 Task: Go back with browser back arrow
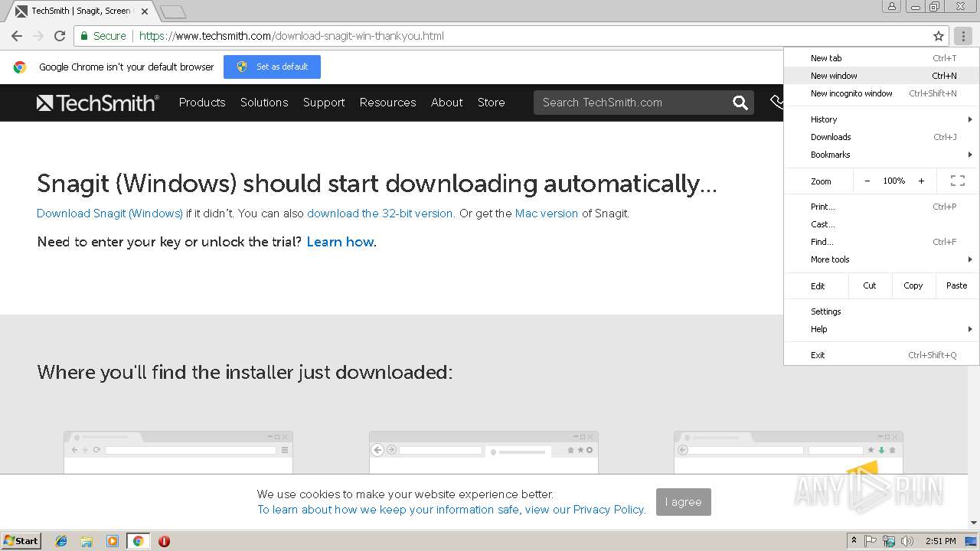point(17,36)
